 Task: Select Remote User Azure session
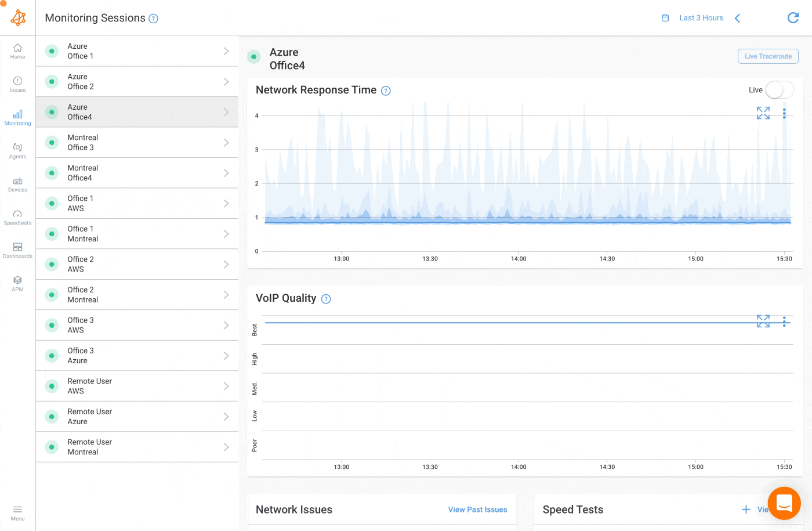137,417
